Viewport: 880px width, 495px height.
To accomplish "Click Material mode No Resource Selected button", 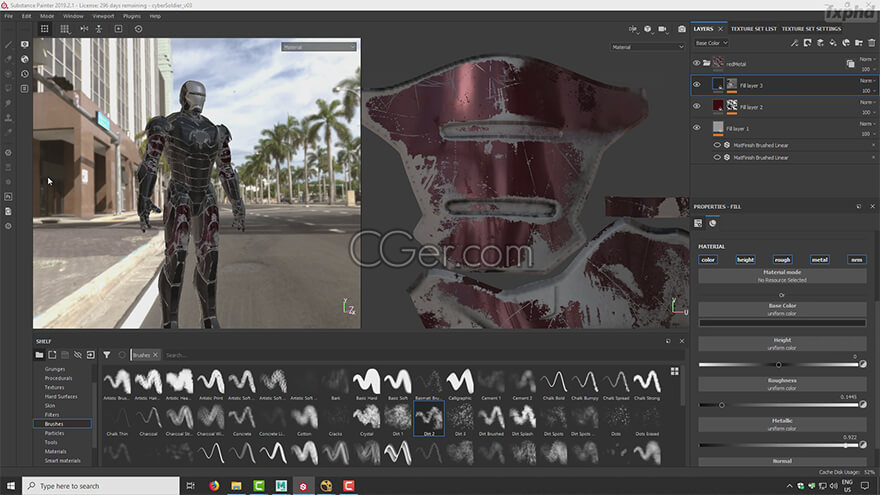I will [x=782, y=276].
